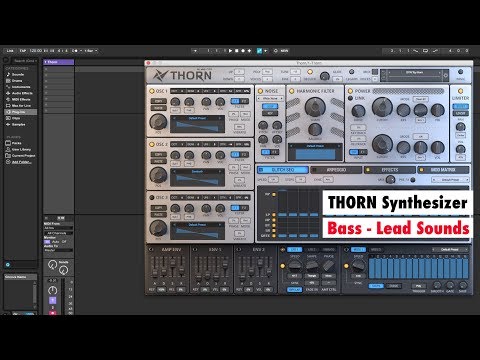Click the Play button in transport

tap(230, 51)
